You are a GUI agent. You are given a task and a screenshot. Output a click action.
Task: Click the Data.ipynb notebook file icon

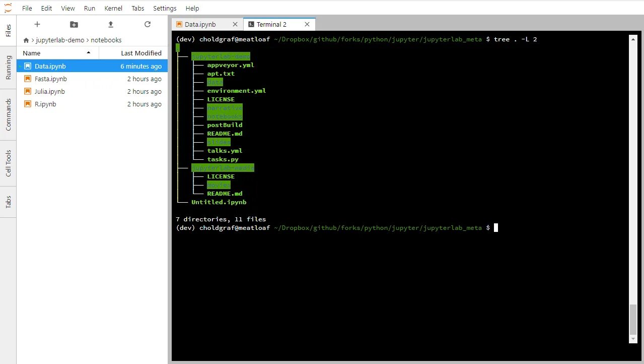tap(27, 66)
